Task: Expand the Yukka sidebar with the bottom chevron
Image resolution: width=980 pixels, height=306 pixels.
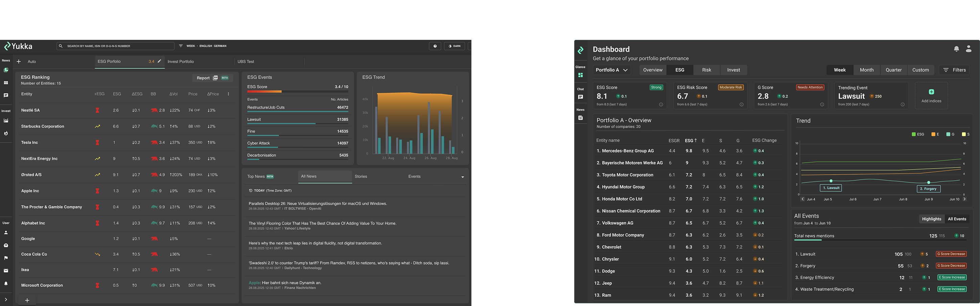Action: pos(6,300)
